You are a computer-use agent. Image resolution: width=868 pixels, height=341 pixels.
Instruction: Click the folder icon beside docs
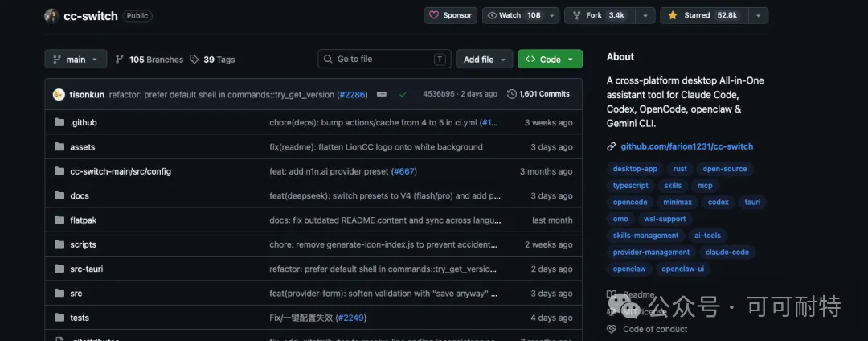pyautogui.click(x=59, y=195)
